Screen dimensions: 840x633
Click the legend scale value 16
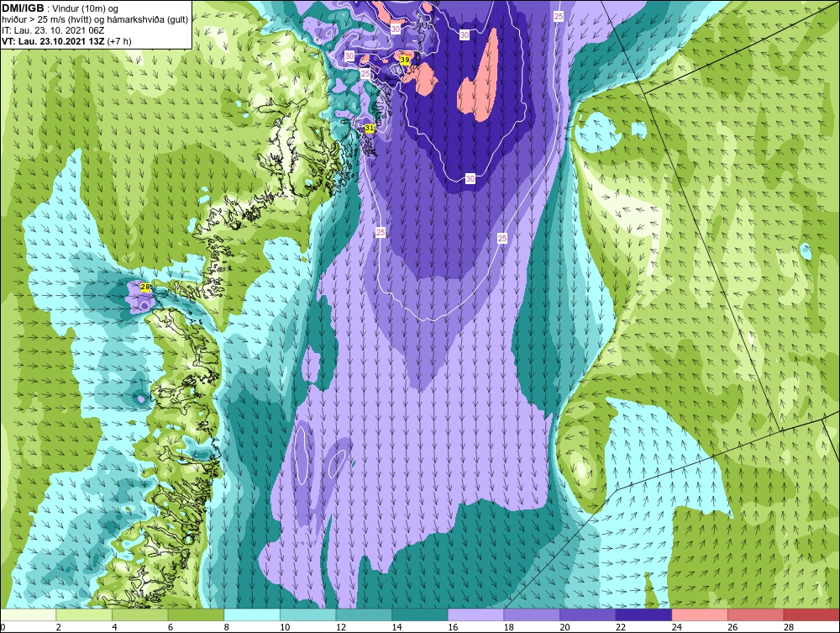click(x=453, y=627)
